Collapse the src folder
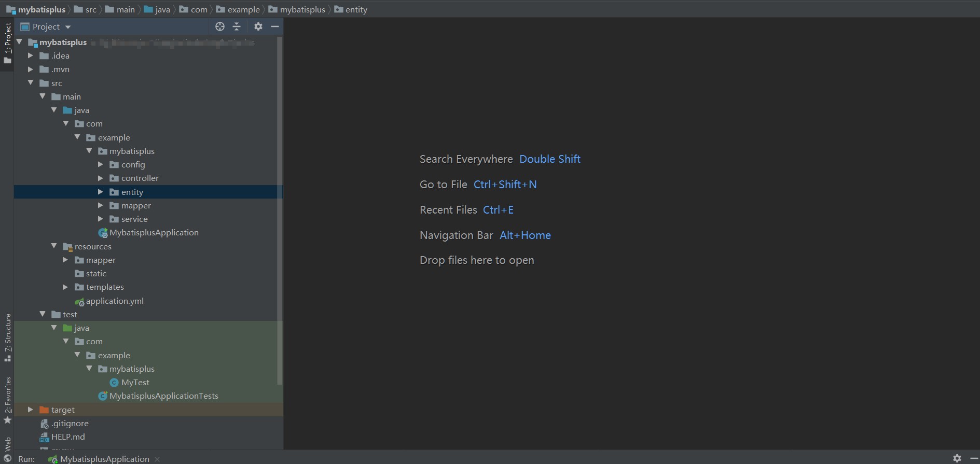Screen dimensions: 980x464 click(31, 82)
